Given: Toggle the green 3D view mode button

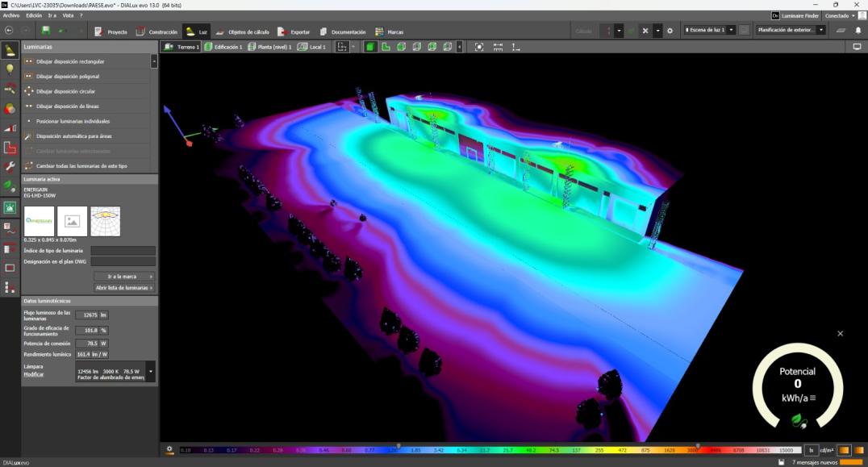Looking at the screenshot, I should [370, 47].
